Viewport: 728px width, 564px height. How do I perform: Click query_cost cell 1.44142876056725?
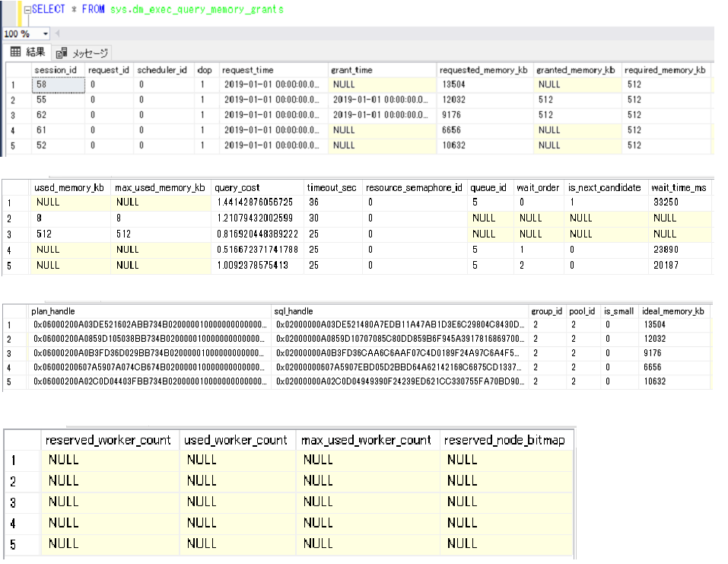(x=257, y=202)
